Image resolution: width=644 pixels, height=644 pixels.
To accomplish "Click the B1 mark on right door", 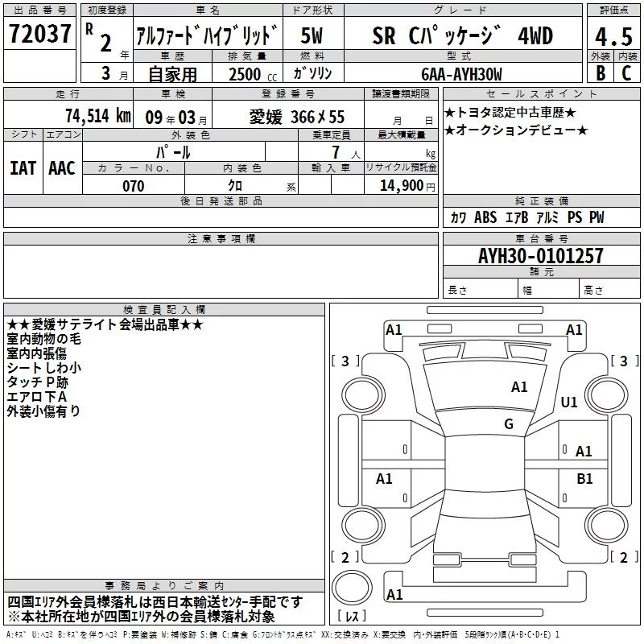I will pyautogui.click(x=584, y=478).
